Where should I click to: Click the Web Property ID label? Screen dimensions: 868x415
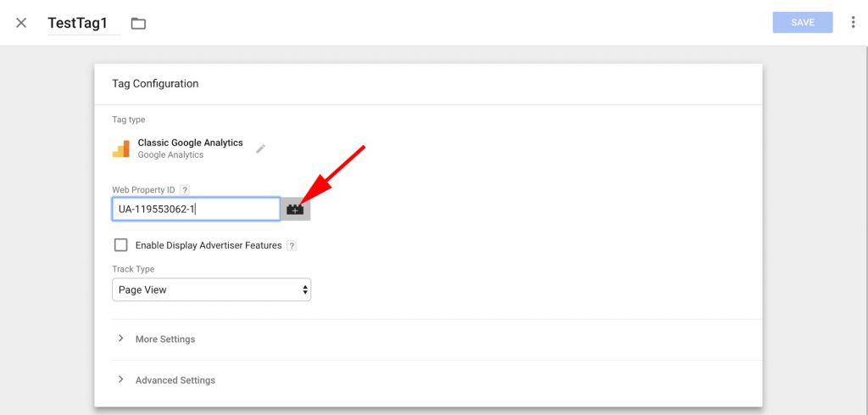click(x=143, y=190)
